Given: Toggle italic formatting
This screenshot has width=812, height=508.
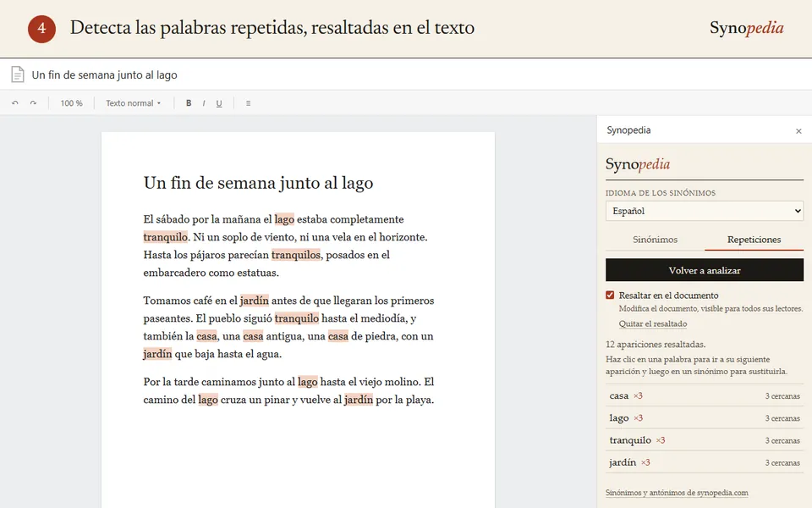Looking at the screenshot, I should [204, 103].
